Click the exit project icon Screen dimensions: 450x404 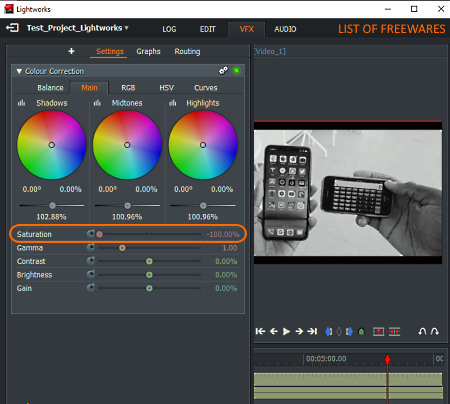[12, 28]
